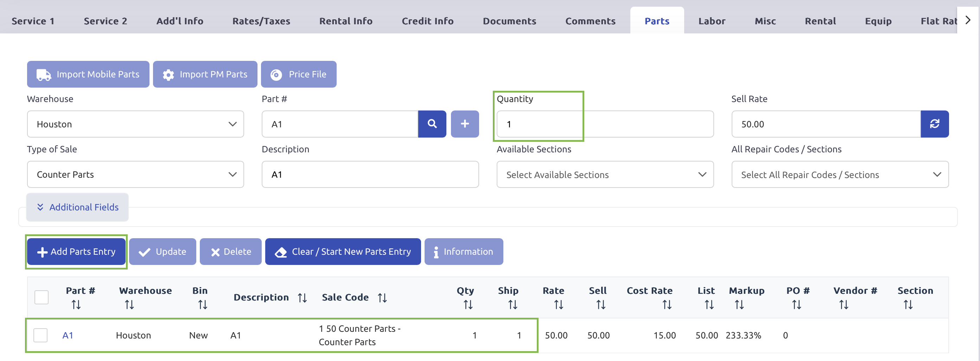Viewport: 980px width, 361px height.
Task: Click into the Quantity input field
Action: click(x=605, y=124)
